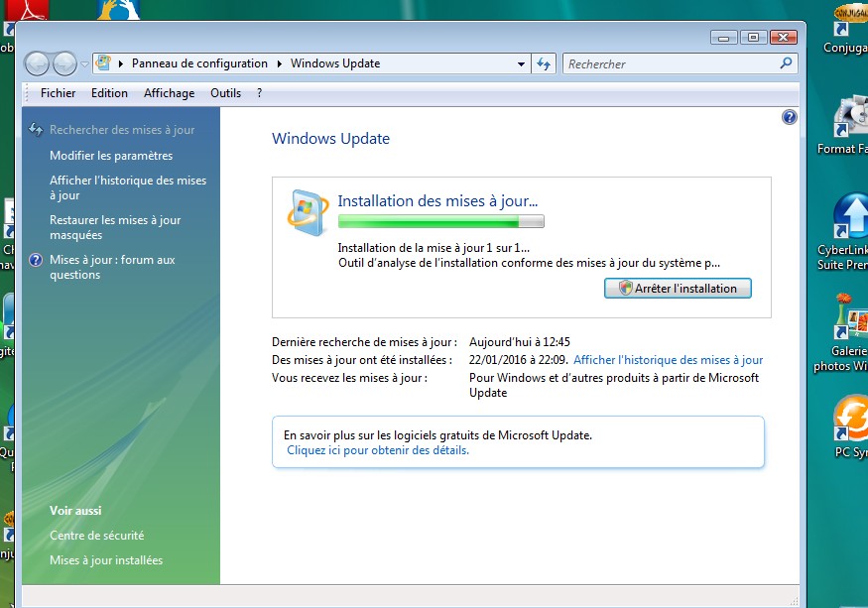868x608 pixels.
Task: Click Windows Update breadcrumb segment
Action: point(335,63)
